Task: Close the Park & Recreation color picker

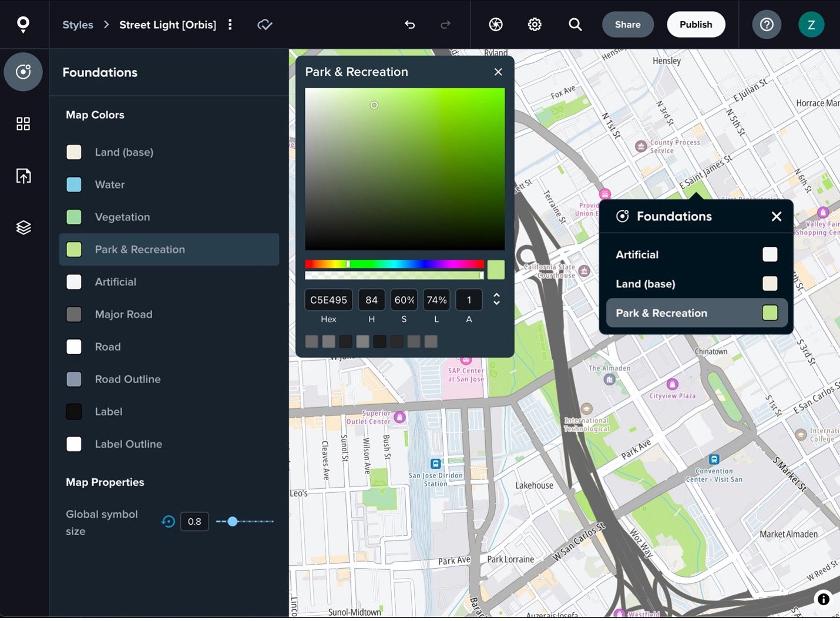Action: [x=498, y=72]
